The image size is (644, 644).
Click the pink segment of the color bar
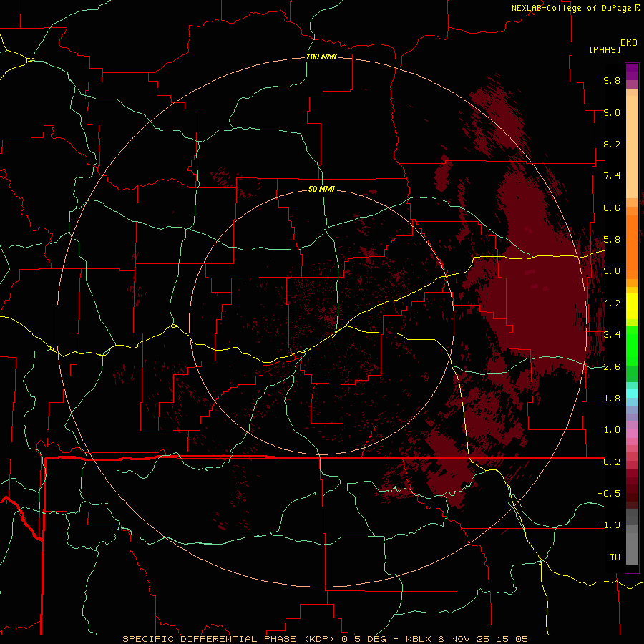click(632, 434)
